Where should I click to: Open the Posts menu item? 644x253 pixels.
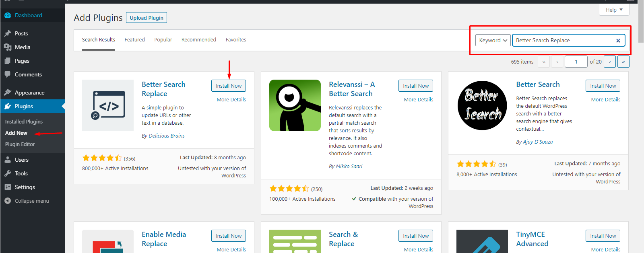pyautogui.click(x=32, y=33)
